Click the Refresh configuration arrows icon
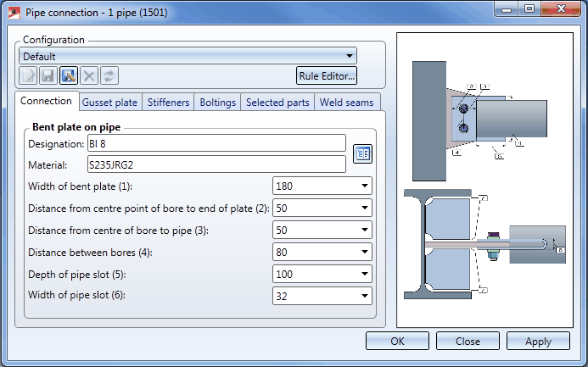Image resolution: width=588 pixels, height=367 pixels. pyautogui.click(x=109, y=75)
